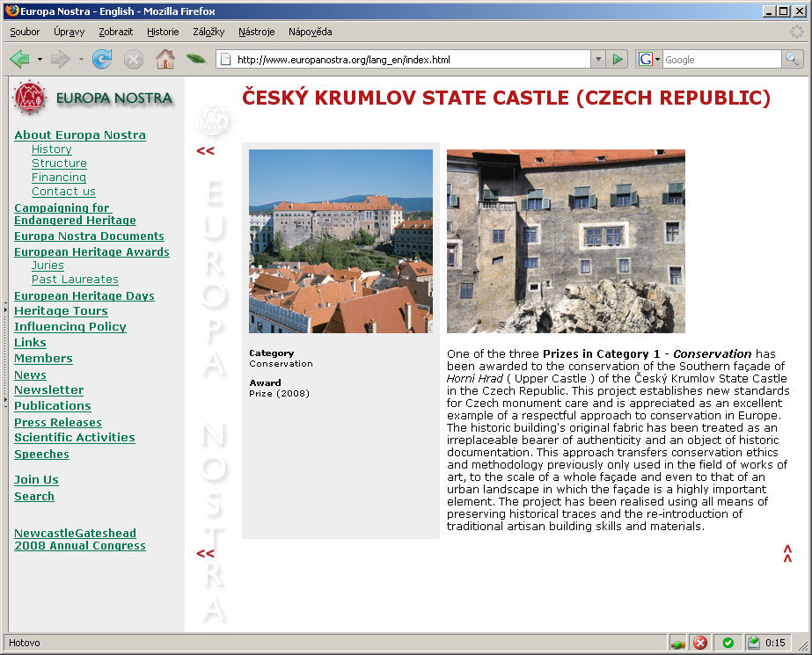Click the 0:15 timer in status bar
This screenshot has width=812, height=655.
point(775,643)
